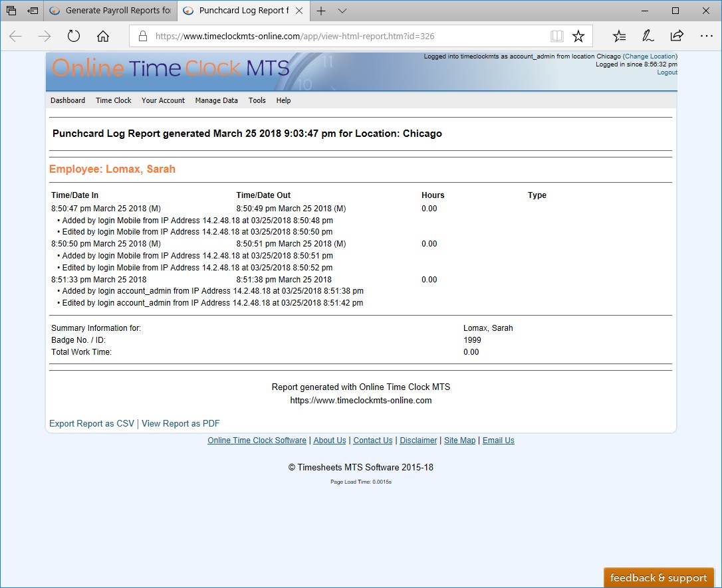Image resolution: width=722 pixels, height=588 pixels.
Task: Open the Favorites hub icon
Action: pos(619,37)
